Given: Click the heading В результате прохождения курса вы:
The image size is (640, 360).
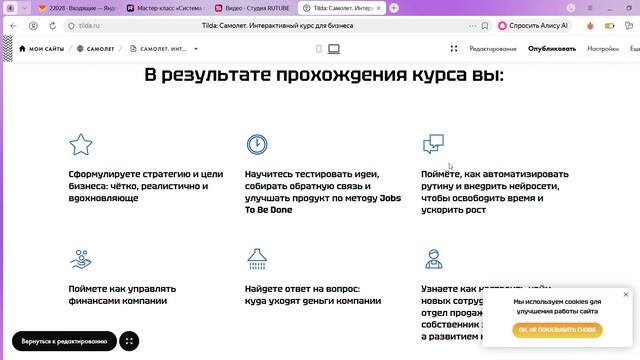Looking at the screenshot, I should coord(324,75).
